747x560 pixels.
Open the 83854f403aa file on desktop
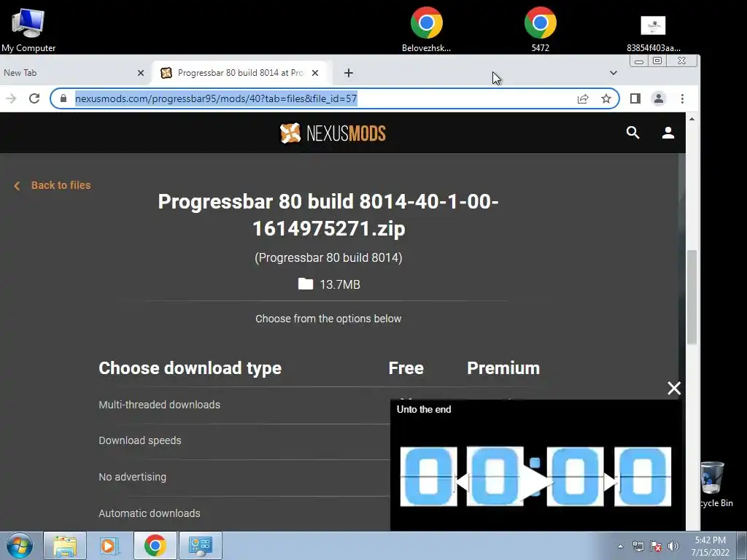click(653, 34)
